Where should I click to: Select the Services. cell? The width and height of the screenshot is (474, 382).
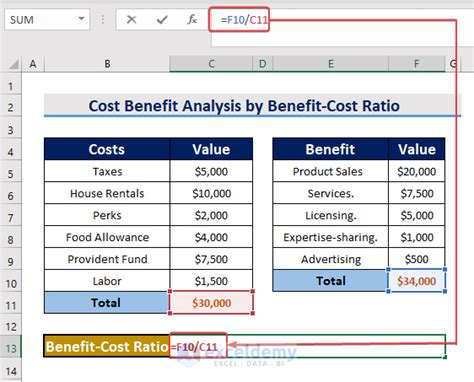330,193
